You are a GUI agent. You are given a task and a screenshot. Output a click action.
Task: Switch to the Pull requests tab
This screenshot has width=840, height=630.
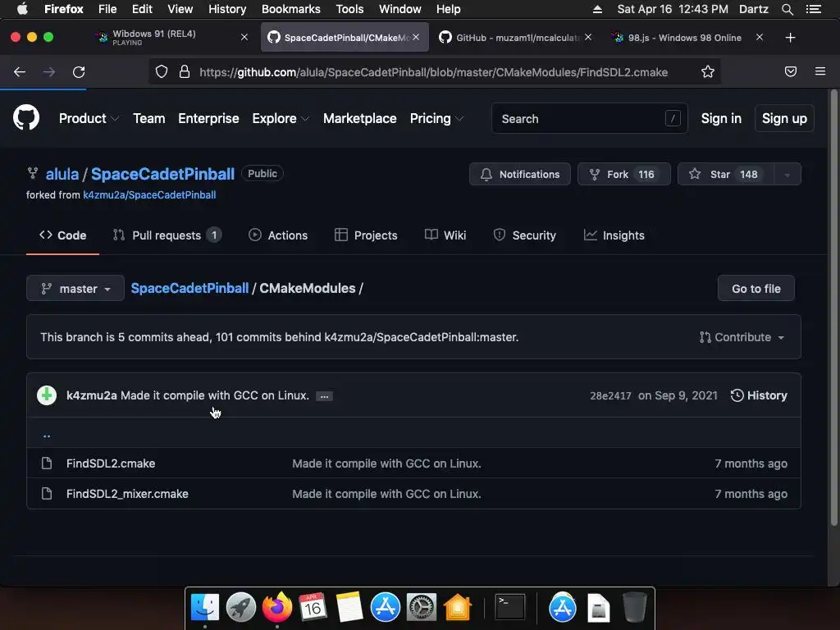point(167,235)
